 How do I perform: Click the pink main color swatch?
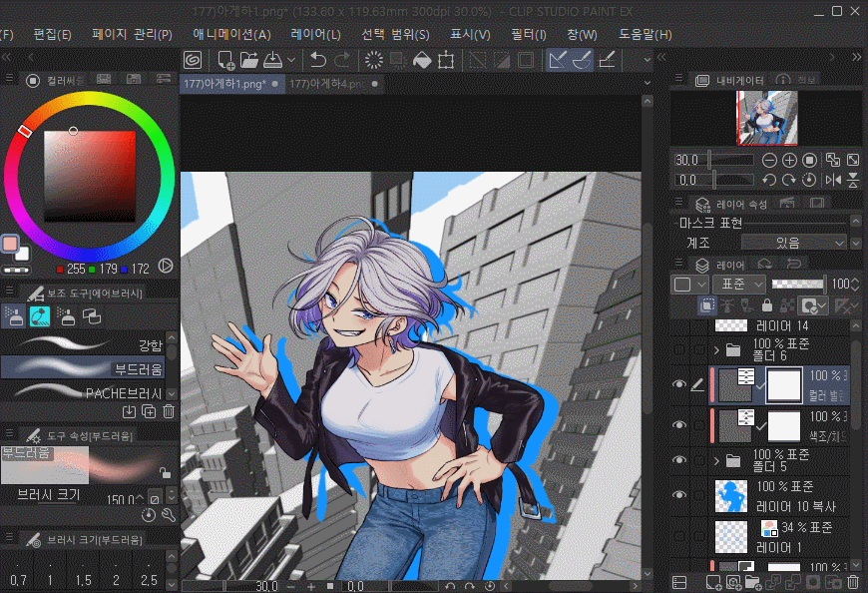[x=11, y=244]
